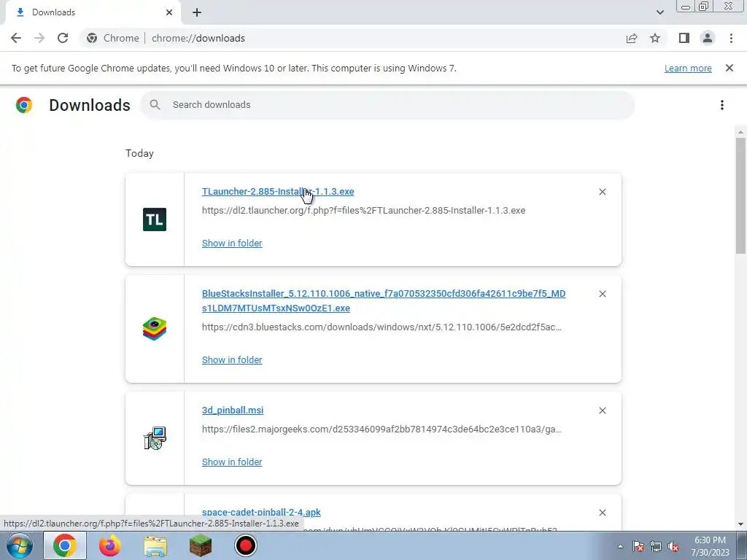Show 3d_pinball.msi in folder
The height and width of the screenshot is (560, 747).
(x=232, y=462)
